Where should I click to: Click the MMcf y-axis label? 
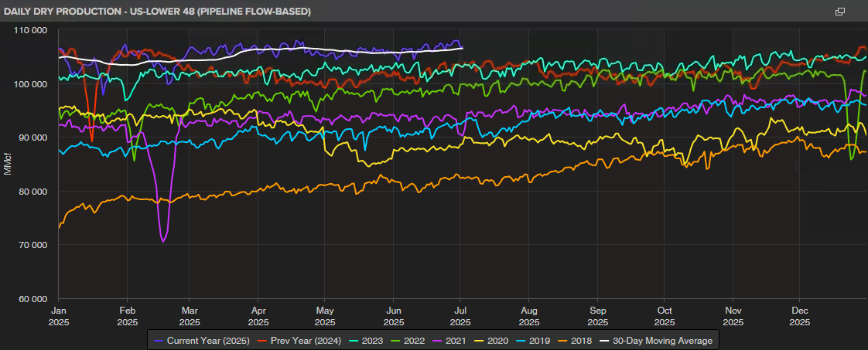8,165
